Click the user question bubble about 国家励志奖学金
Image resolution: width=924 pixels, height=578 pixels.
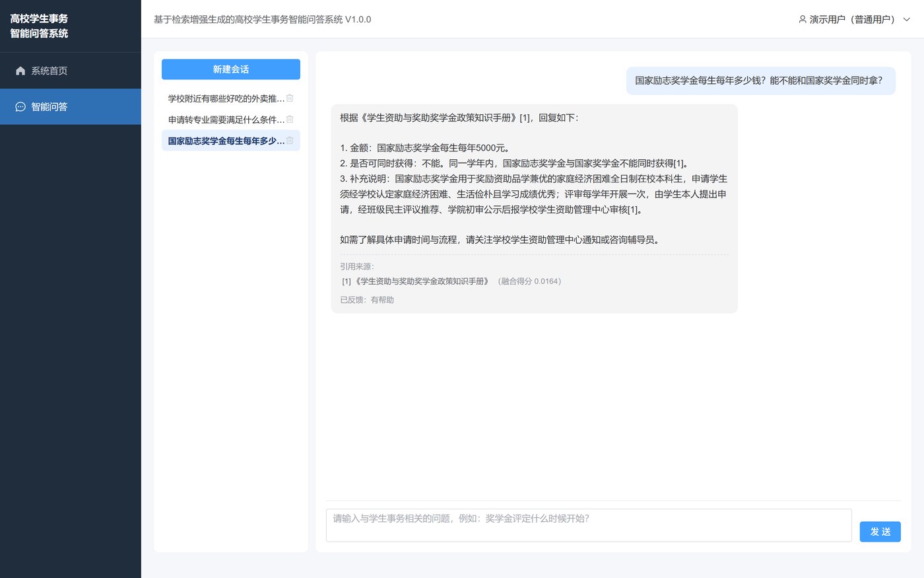point(760,81)
